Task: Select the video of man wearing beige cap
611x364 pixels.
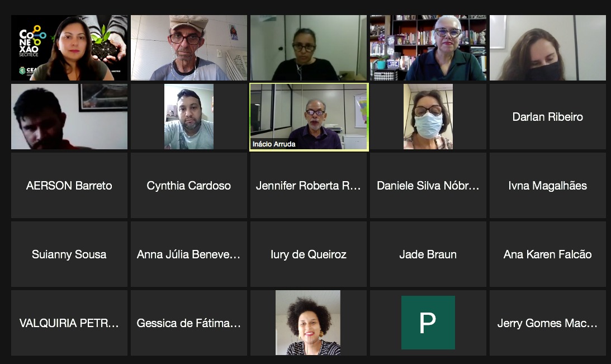Action: tap(189, 48)
